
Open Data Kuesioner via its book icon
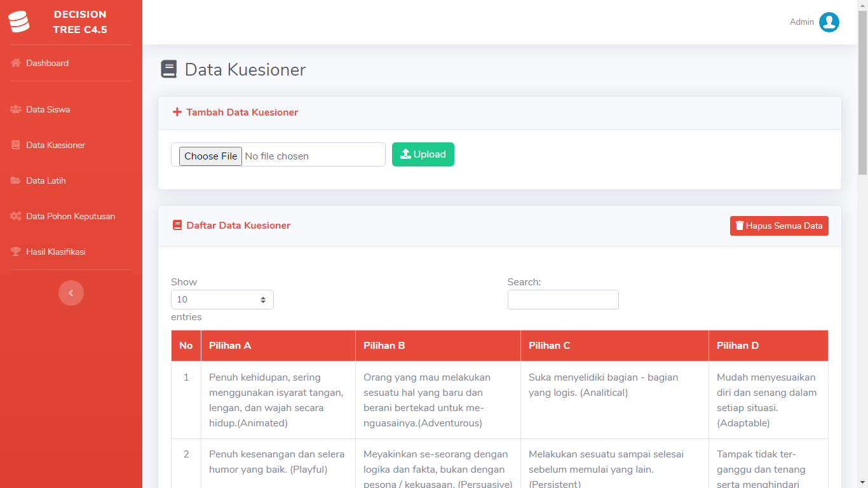(x=14, y=145)
